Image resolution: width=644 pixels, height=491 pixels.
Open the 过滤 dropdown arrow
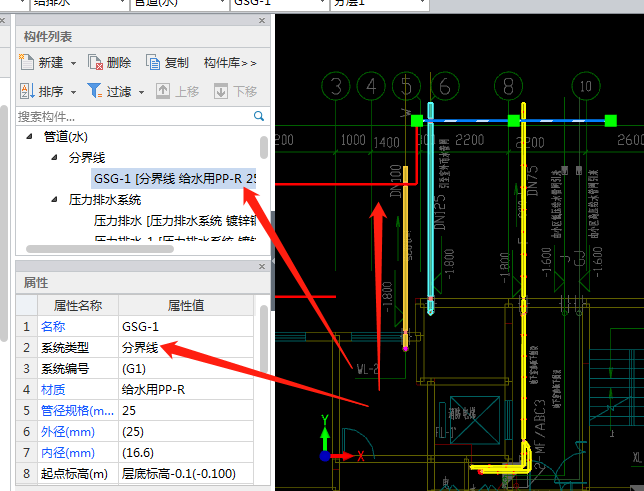click(x=141, y=92)
